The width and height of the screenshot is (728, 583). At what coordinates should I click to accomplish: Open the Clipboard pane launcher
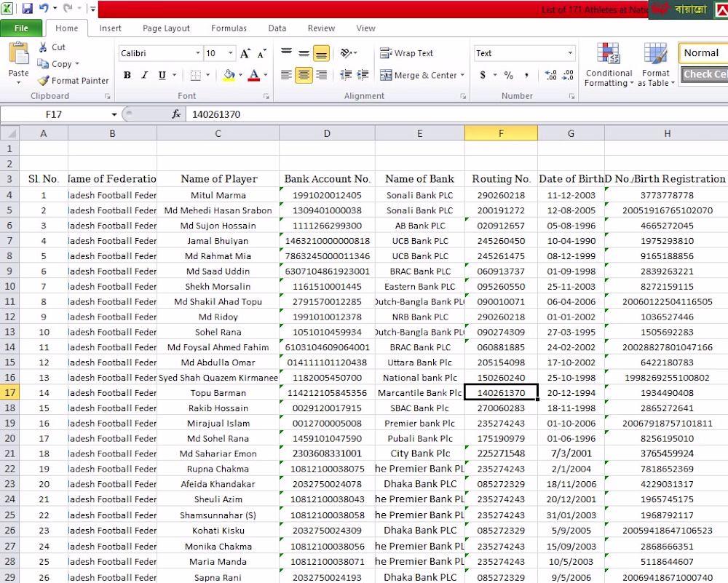108,96
